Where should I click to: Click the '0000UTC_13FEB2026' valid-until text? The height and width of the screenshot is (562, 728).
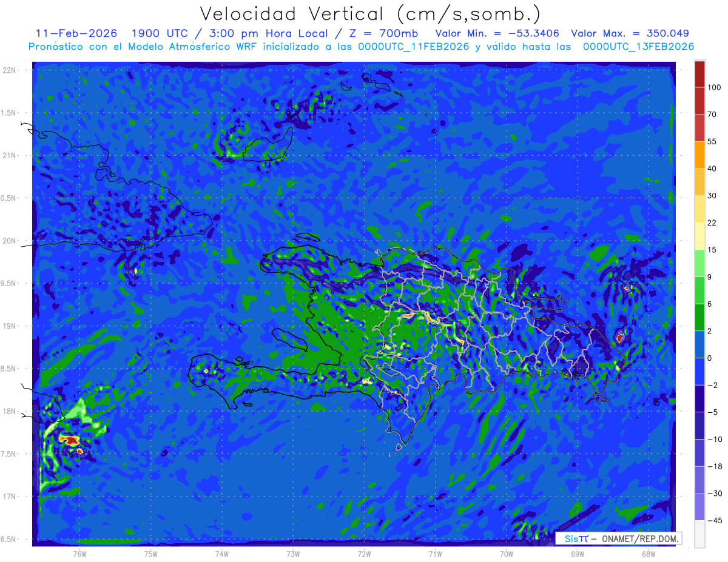[x=638, y=47]
